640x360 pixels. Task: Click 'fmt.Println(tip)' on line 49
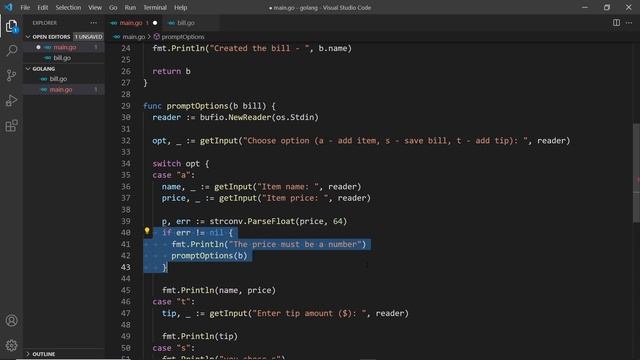click(x=200, y=336)
